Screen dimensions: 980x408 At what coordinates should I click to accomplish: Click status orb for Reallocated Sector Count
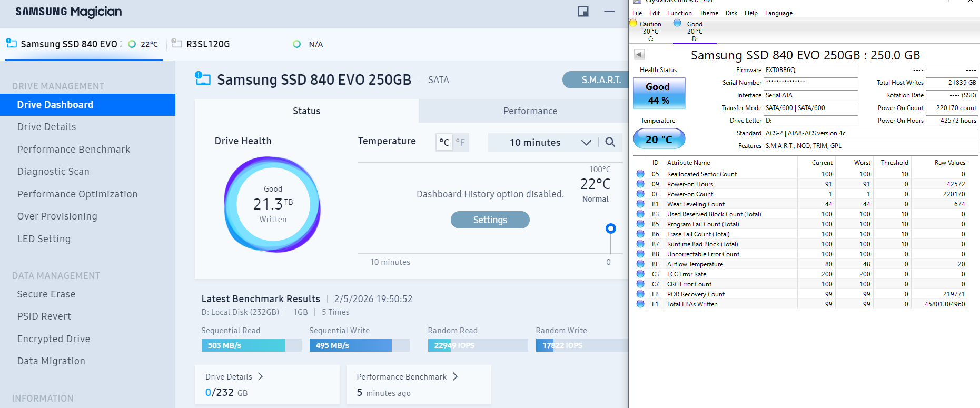[x=640, y=174]
